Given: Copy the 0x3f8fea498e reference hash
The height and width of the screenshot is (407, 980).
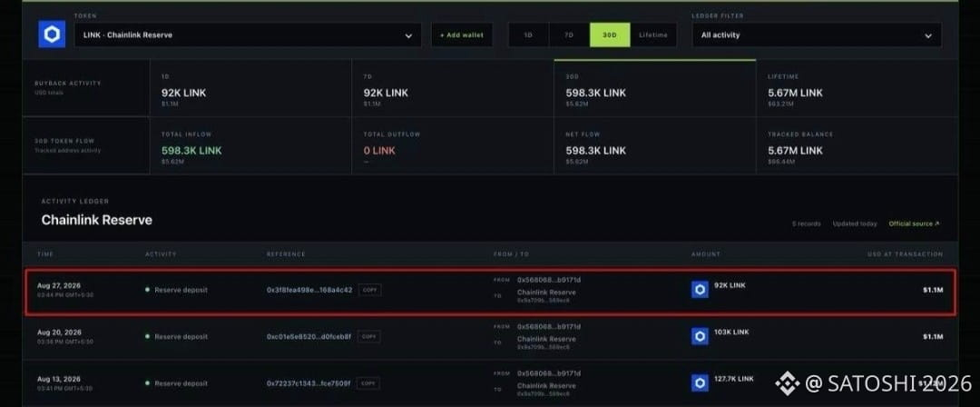Looking at the screenshot, I should tap(370, 290).
